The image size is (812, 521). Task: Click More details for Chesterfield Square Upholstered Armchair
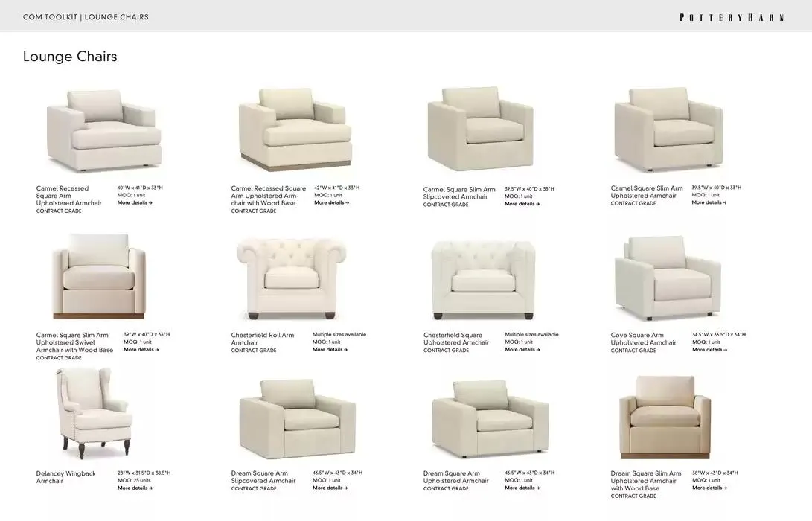click(522, 350)
